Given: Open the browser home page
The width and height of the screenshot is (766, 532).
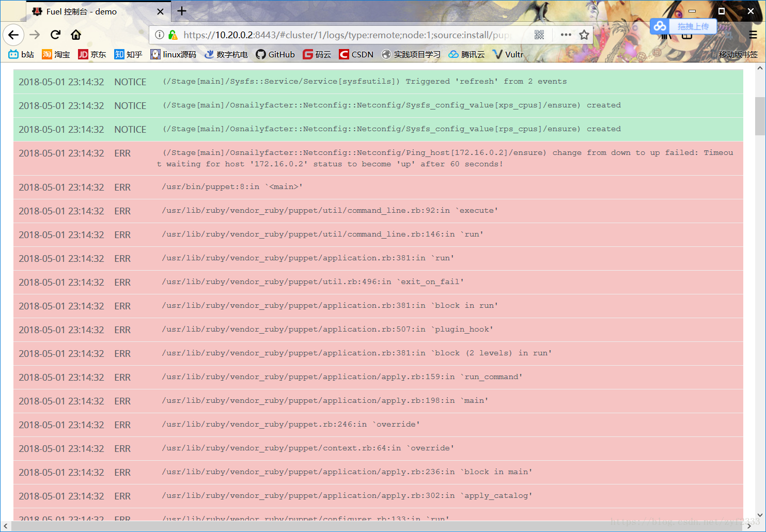Looking at the screenshot, I should [76, 35].
